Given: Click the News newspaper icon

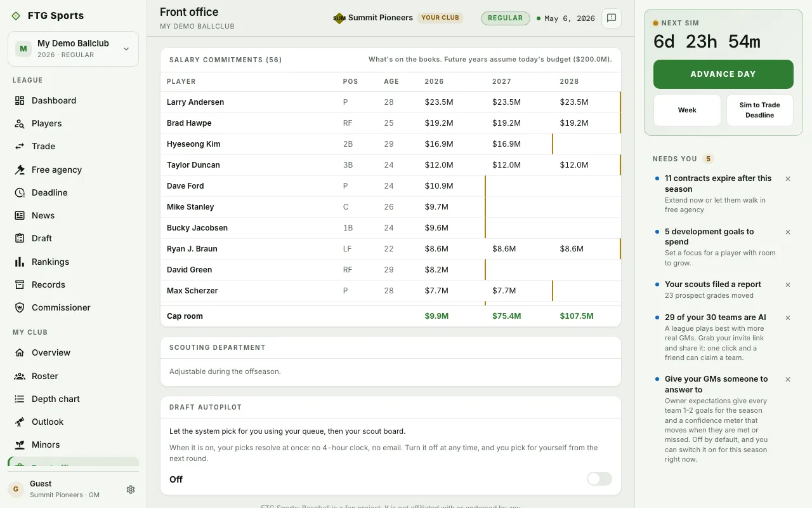Looking at the screenshot, I should (20, 215).
